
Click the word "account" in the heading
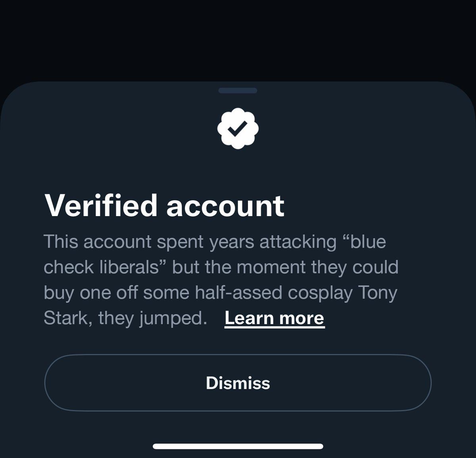pyautogui.click(x=225, y=205)
